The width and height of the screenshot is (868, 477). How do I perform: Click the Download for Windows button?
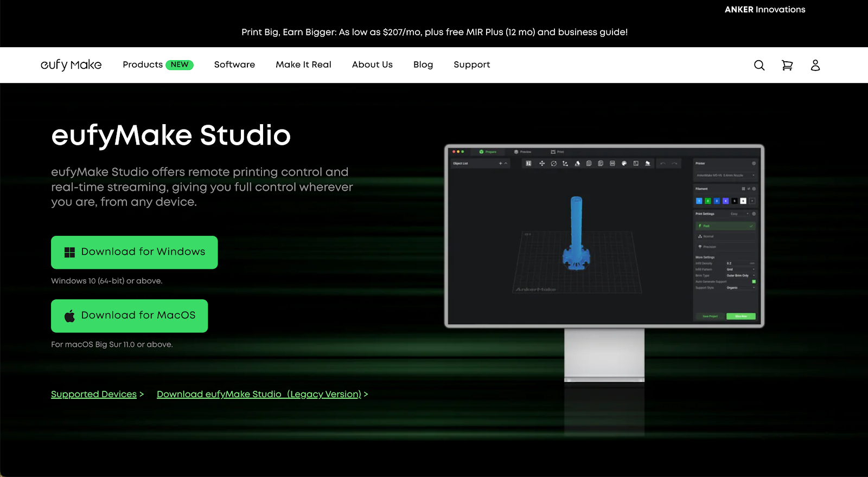(135, 252)
